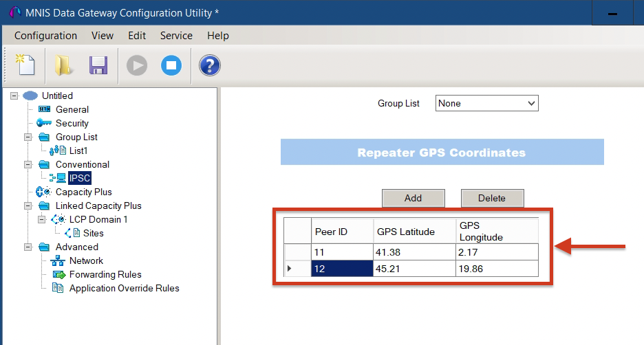The width and height of the screenshot is (644, 345).
Task: Select the IPSC tree item
Action: (x=80, y=178)
